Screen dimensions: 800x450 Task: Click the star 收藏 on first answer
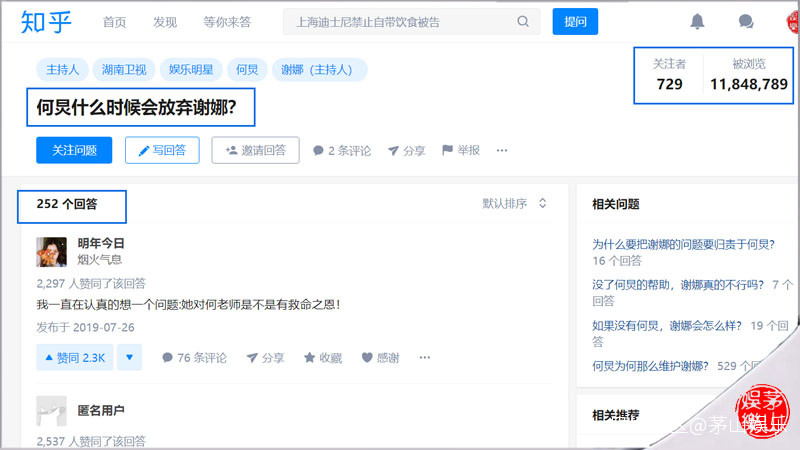pyautogui.click(x=323, y=358)
